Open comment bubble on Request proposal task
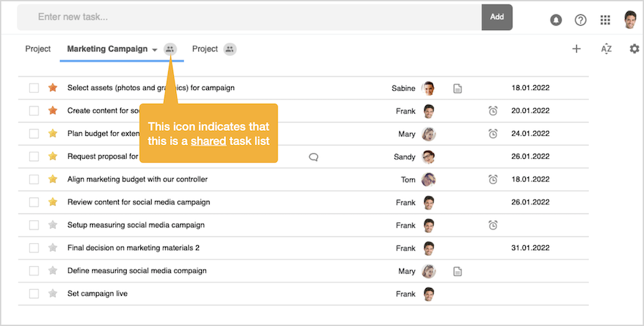Screen dimensions: 644x326 (313, 157)
